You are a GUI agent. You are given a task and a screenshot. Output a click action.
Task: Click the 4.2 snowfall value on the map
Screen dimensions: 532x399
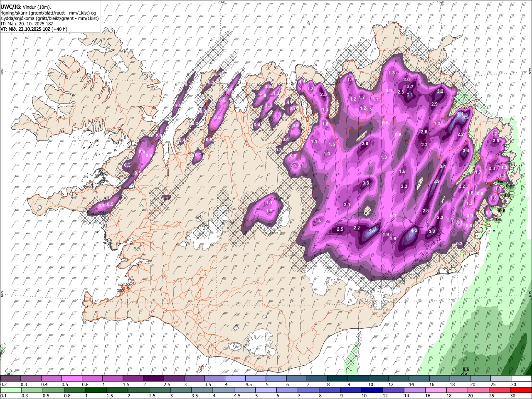414,231
